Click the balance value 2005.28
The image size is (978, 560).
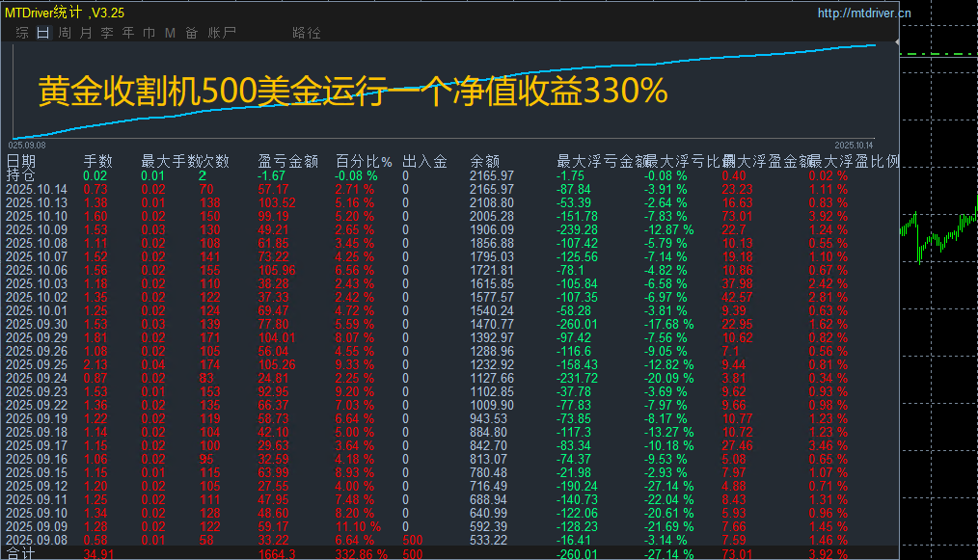click(492, 217)
